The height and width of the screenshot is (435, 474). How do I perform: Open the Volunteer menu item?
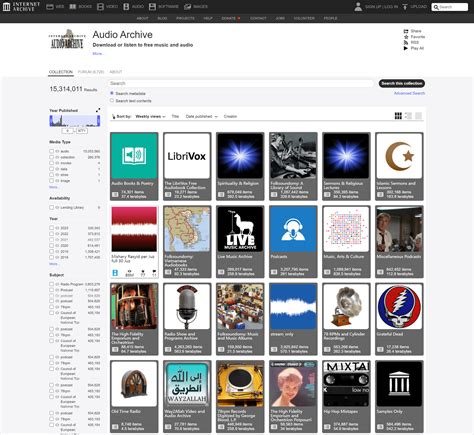(304, 18)
